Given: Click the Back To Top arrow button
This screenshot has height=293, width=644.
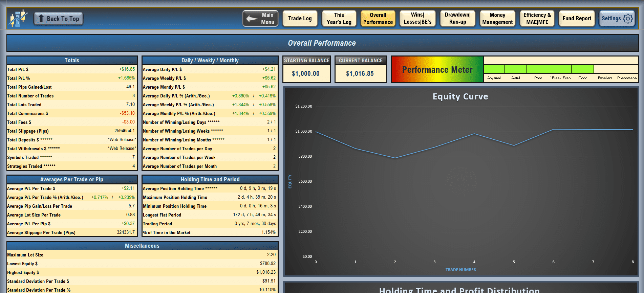Looking at the screenshot, I should coord(59,19).
